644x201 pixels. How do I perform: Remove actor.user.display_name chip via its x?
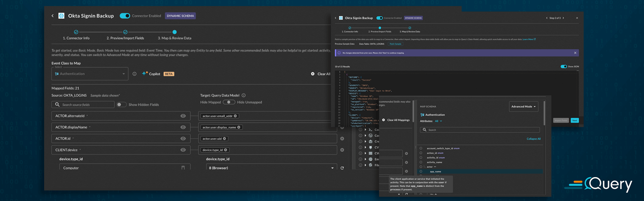pos(239,127)
